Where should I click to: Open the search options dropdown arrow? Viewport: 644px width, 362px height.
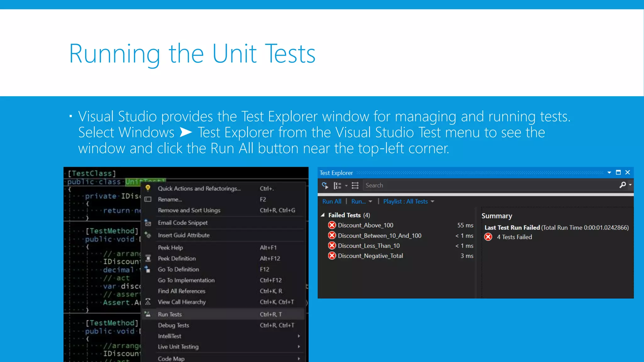(630, 185)
